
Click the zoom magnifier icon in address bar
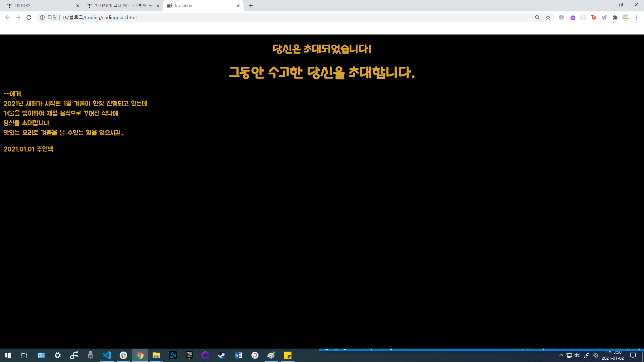click(537, 17)
